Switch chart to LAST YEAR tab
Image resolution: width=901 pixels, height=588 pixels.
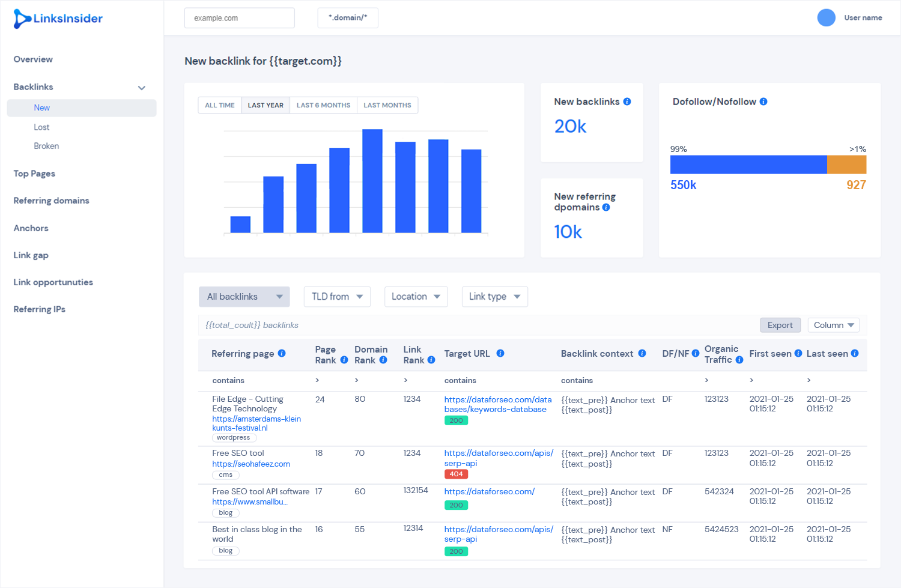265,105
